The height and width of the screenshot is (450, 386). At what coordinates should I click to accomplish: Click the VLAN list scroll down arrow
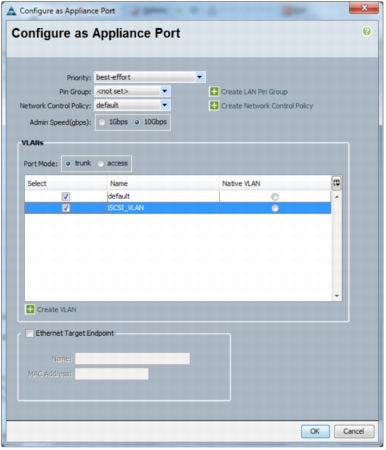point(337,296)
